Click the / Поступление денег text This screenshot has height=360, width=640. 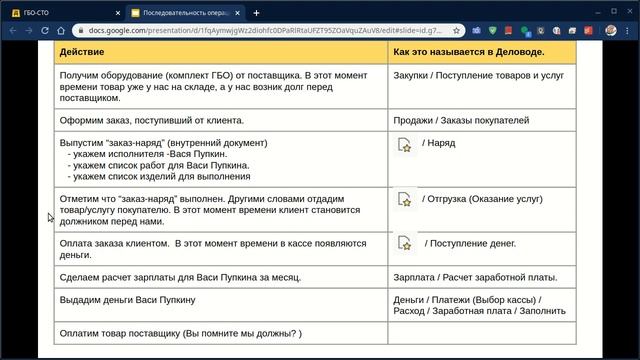[470, 244]
